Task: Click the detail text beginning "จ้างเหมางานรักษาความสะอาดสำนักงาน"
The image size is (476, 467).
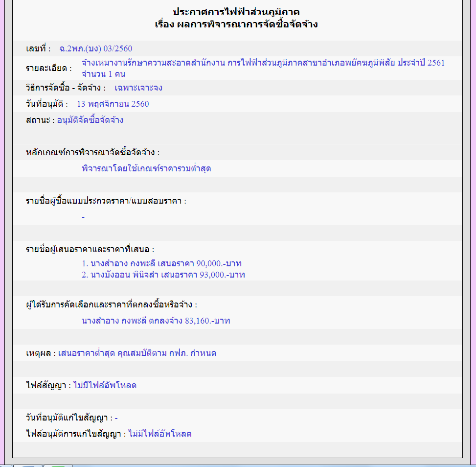Action: pyautogui.click(x=263, y=63)
